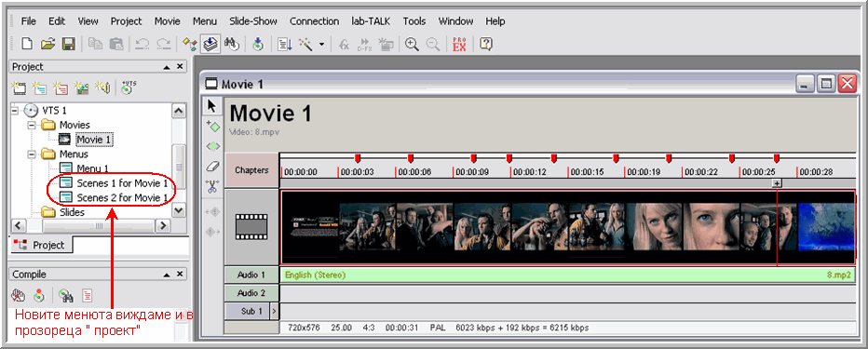
Task: Click chapter marker near 00:00:03
Action: click(x=357, y=159)
